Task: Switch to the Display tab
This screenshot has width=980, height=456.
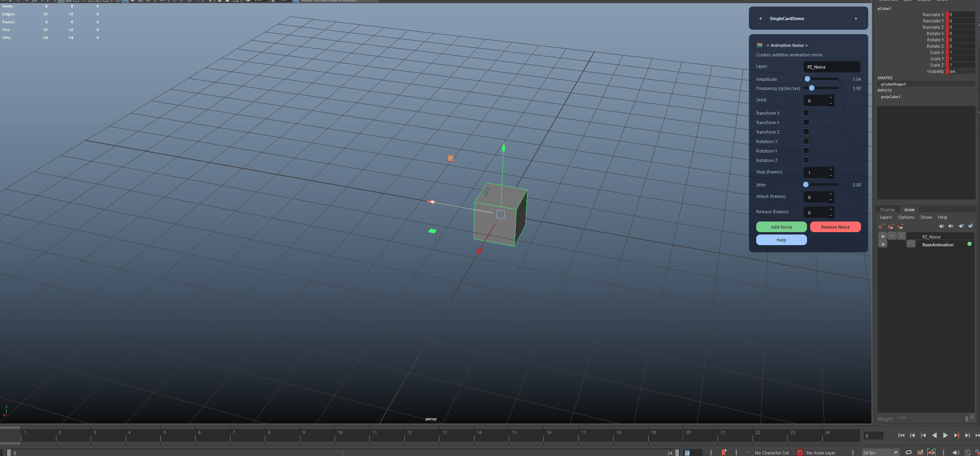Action: (887, 210)
